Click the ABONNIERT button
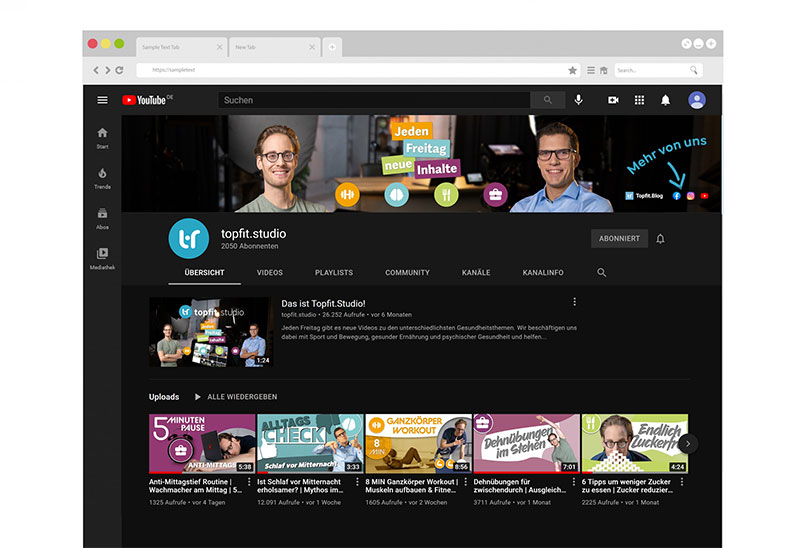 [619, 238]
